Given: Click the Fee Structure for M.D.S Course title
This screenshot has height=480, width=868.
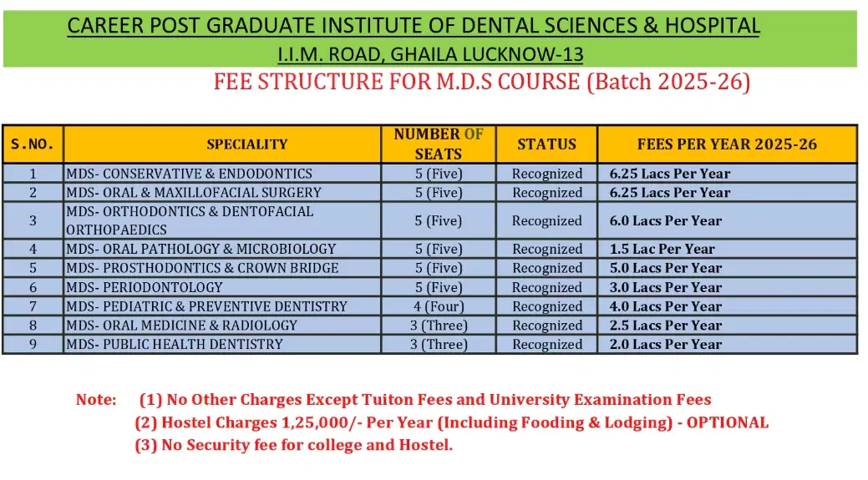Looking at the screenshot, I should (482, 82).
